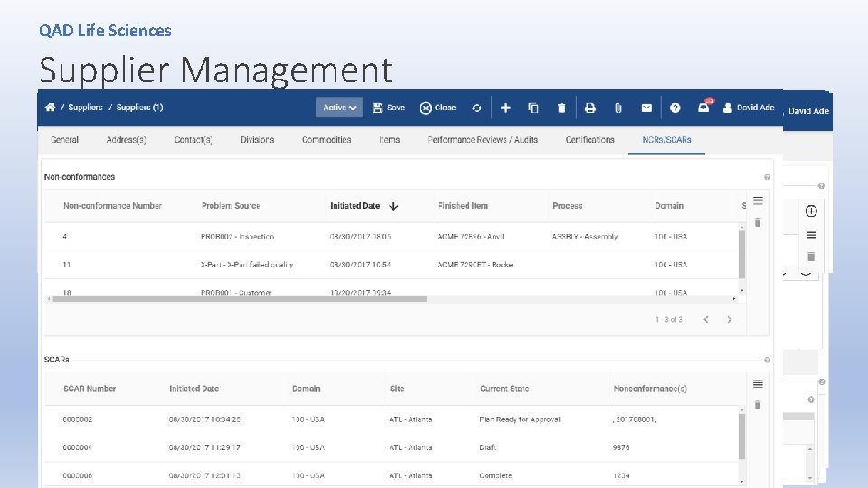Viewport: 868px width, 488px height.
Task: Open notifications inbox with red badge
Action: pyautogui.click(x=704, y=107)
